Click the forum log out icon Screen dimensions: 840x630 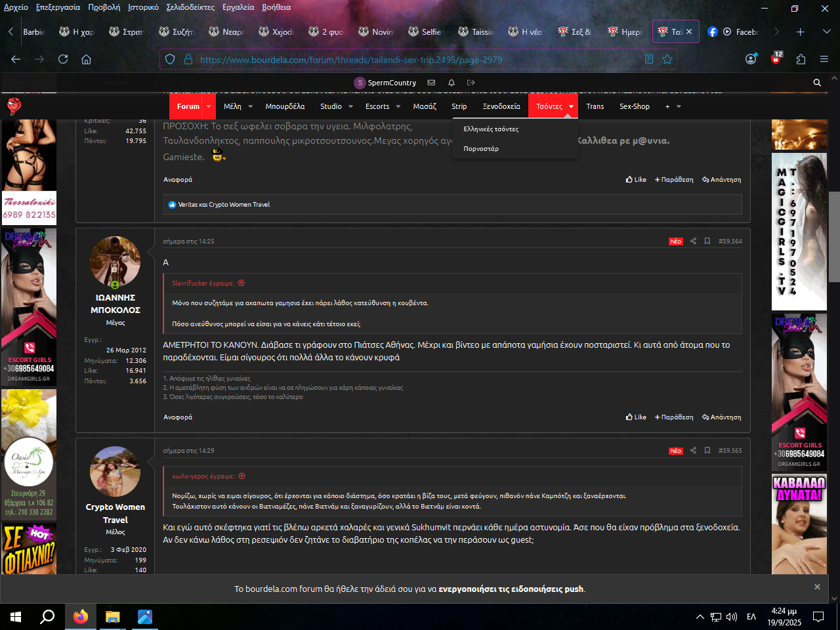[471, 83]
